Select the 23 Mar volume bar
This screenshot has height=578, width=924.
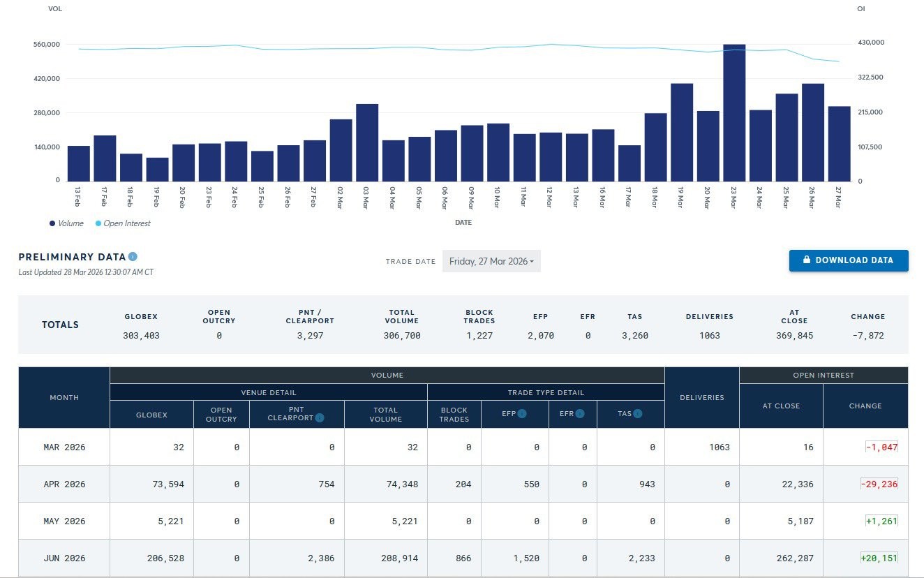[734, 112]
